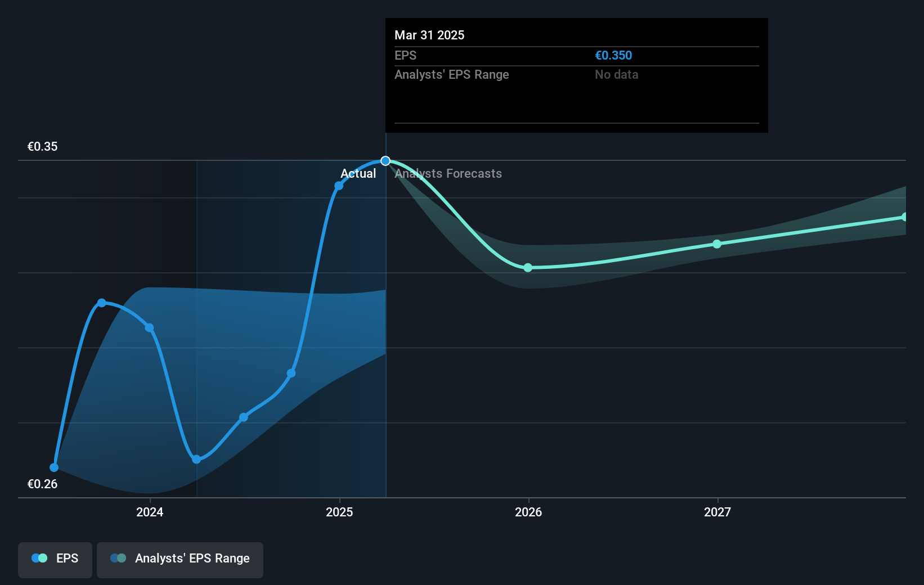Select the 2027 forecast data point
The width and height of the screenshot is (924, 585).
click(717, 244)
